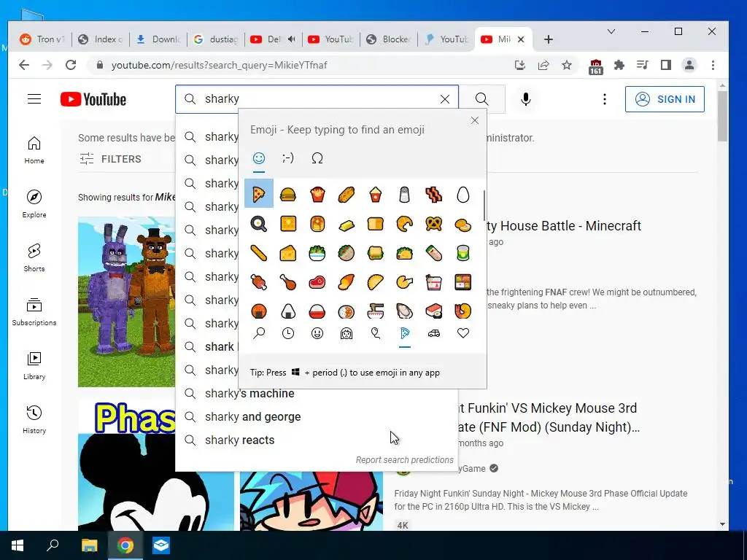The height and width of the screenshot is (560, 747).
Task: Switch to people emoji category
Action: [347, 333]
